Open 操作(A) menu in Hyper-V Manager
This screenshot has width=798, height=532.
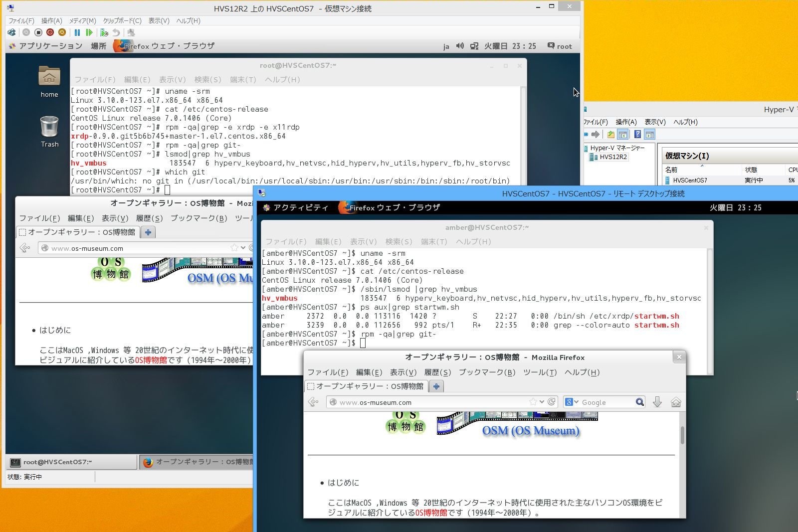coord(626,122)
